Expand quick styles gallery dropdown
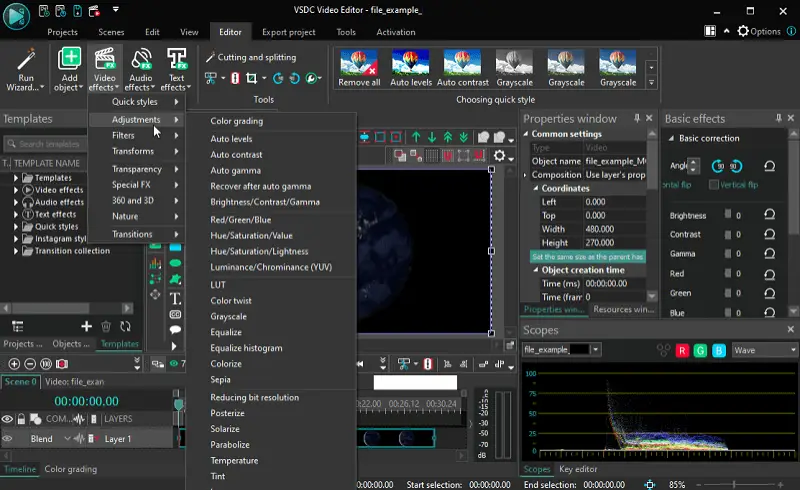Image resolution: width=800 pixels, height=490 pixels. [x=651, y=83]
